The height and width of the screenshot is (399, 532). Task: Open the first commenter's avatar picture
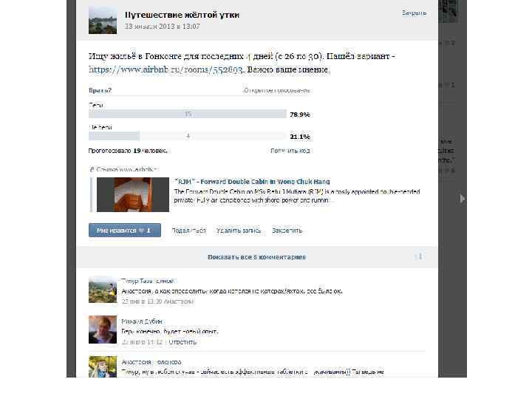[103, 290]
